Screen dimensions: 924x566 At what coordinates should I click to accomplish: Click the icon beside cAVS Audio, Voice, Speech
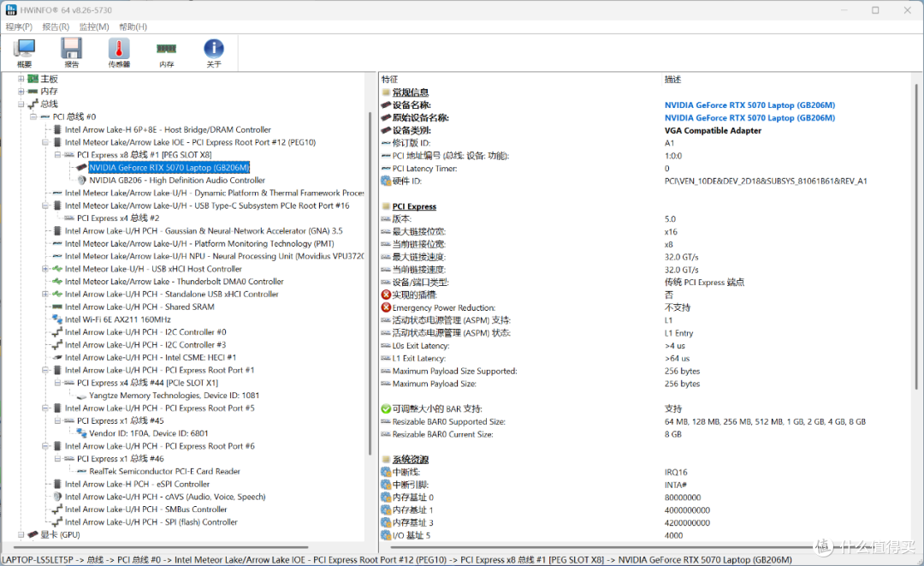click(x=57, y=497)
